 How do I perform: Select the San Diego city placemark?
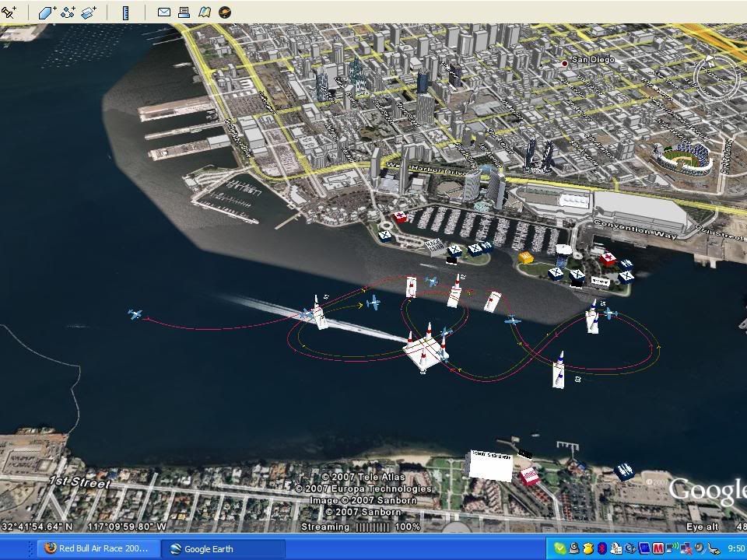[x=566, y=62]
